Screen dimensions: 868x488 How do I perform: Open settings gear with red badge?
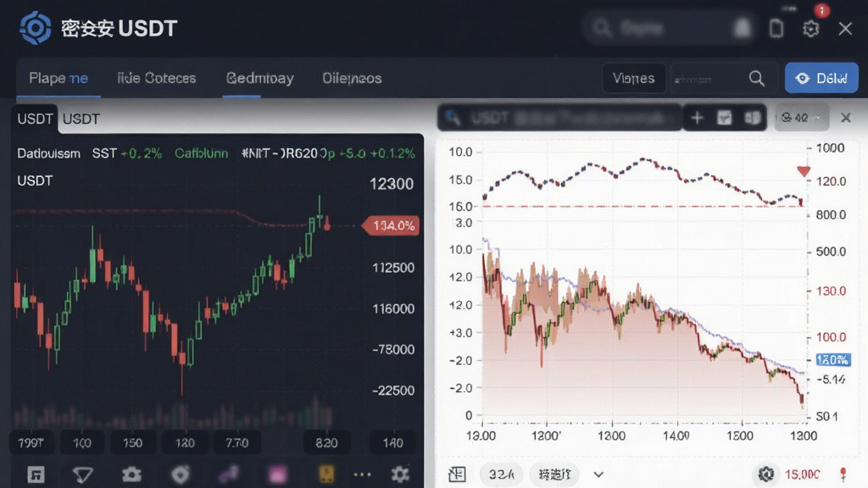[811, 28]
